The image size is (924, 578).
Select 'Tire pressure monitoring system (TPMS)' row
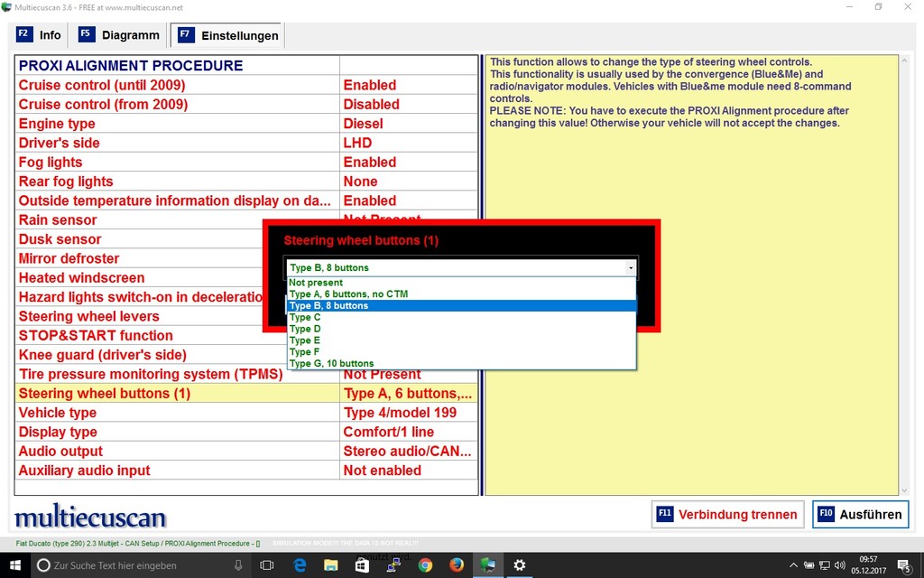[x=246, y=374]
